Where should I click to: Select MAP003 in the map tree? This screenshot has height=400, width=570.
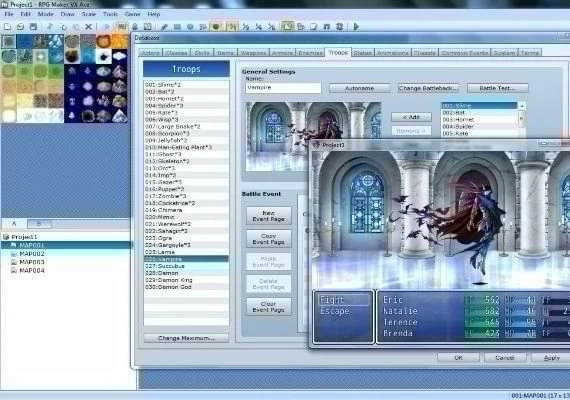[32, 262]
